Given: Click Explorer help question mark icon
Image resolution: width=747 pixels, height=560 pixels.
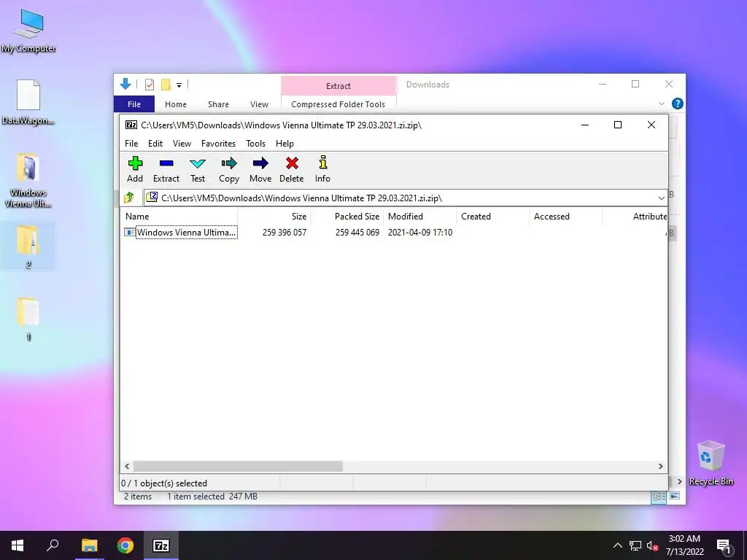Looking at the screenshot, I should [x=677, y=104].
